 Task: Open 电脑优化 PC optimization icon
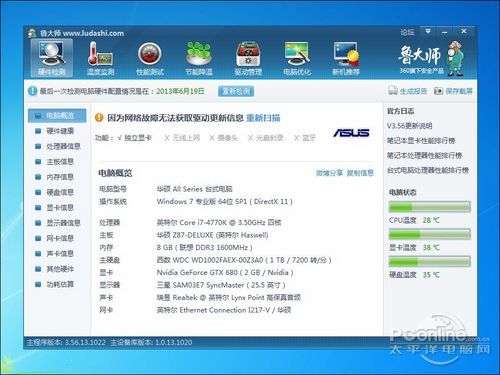click(297, 58)
